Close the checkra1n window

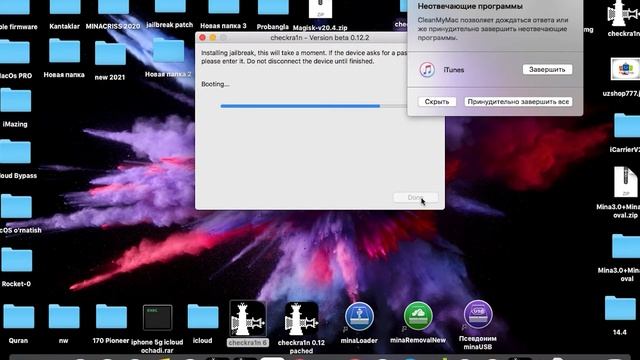pyautogui.click(x=202, y=38)
